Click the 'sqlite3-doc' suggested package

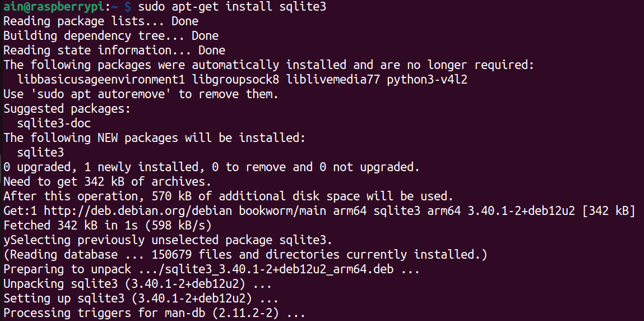(x=54, y=123)
